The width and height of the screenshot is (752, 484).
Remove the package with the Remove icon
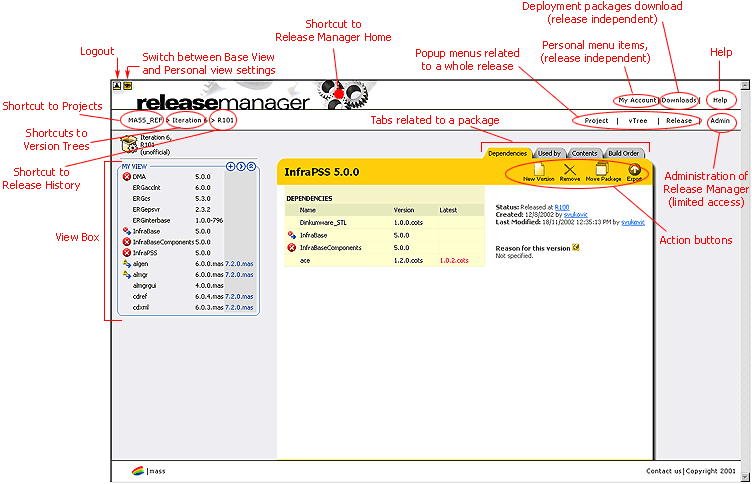point(570,171)
